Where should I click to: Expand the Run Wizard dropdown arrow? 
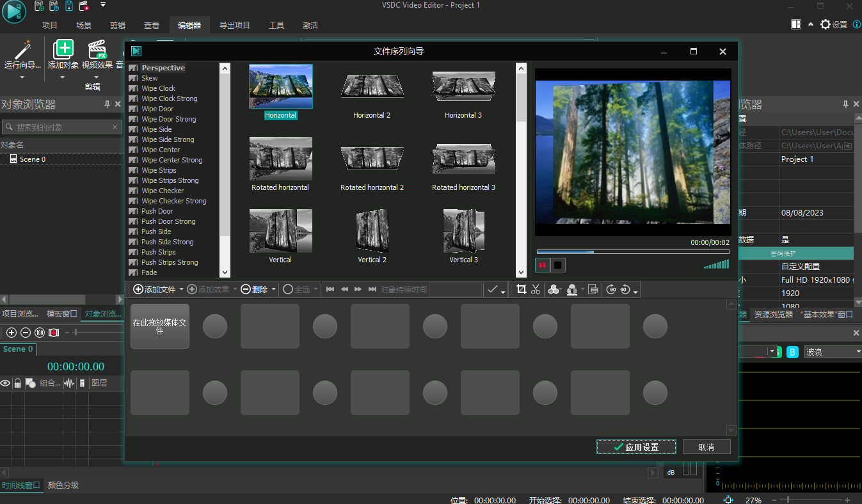[x=22, y=77]
